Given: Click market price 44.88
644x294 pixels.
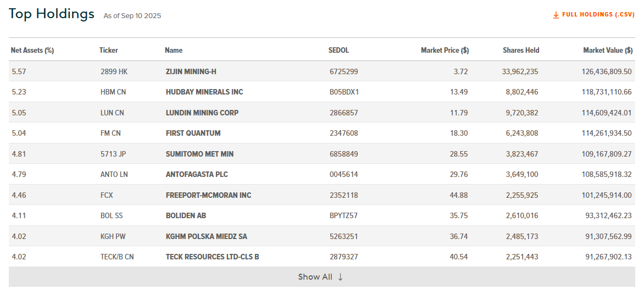Looking at the screenshot, I should pyautogui.click(x=459, y=195).
